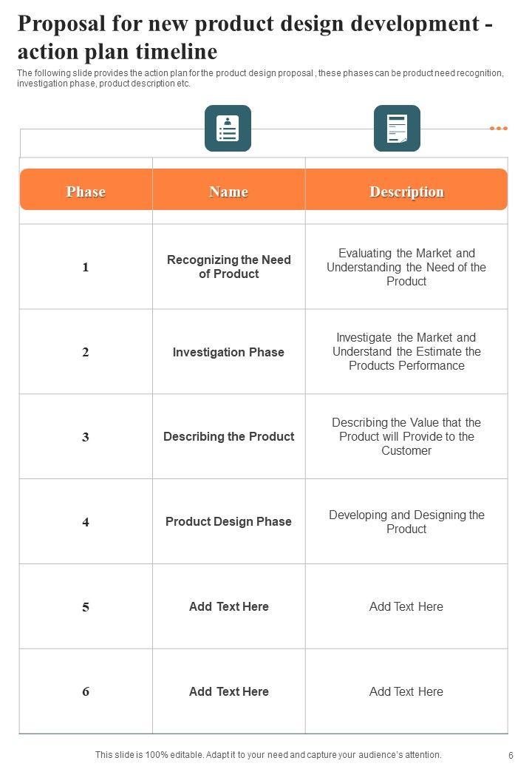Click phase number 1 cell
Image resolution: width=532 pixels, height=769 pixels.
point(86,267)
